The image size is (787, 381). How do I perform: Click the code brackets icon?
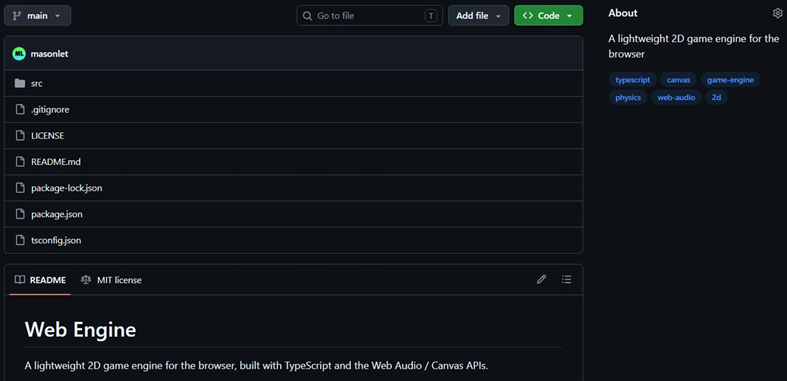[528, 16]
